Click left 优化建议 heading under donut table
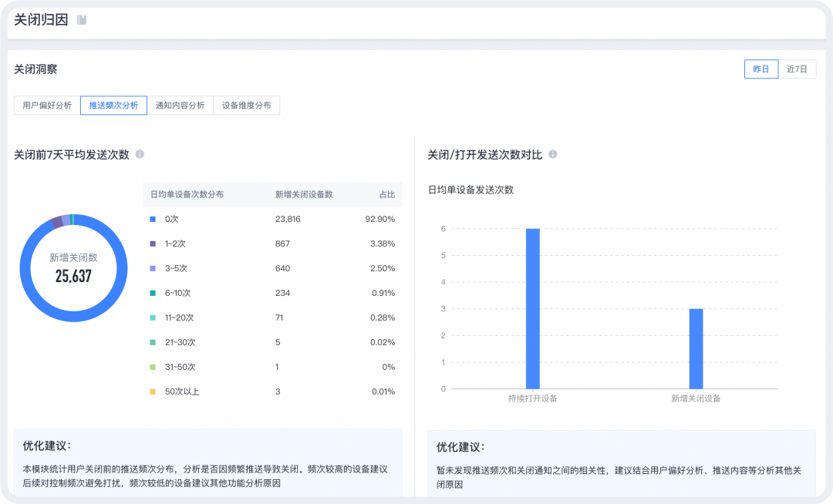The width and height of the screenshot is (833, 504). [47, 445]
